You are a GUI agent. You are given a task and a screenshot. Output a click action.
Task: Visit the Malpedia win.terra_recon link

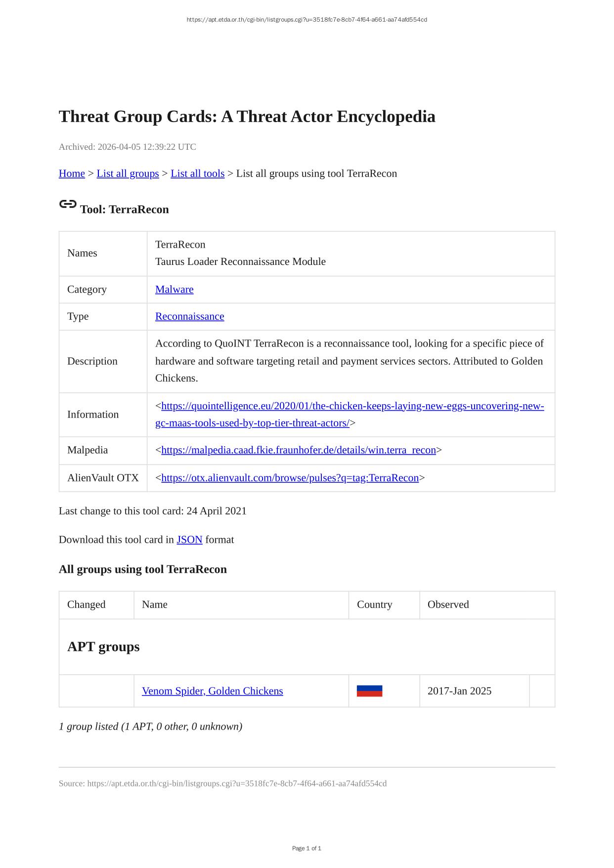pos(298,450)
